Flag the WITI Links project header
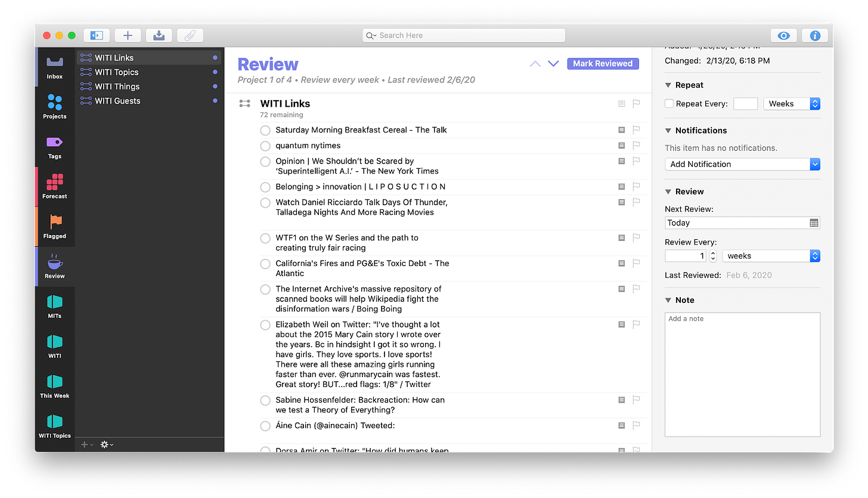The width and height of the screenshot is (868, 498). (x=636, y=103)
